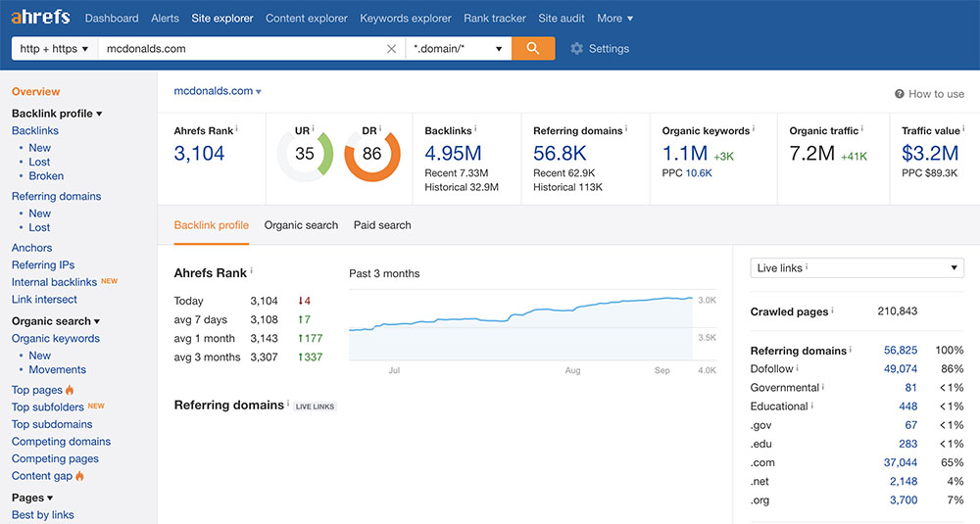980x524 pixels.
Task: Open the *.domain/* mode dropdown
Action: tap(459, 48)
